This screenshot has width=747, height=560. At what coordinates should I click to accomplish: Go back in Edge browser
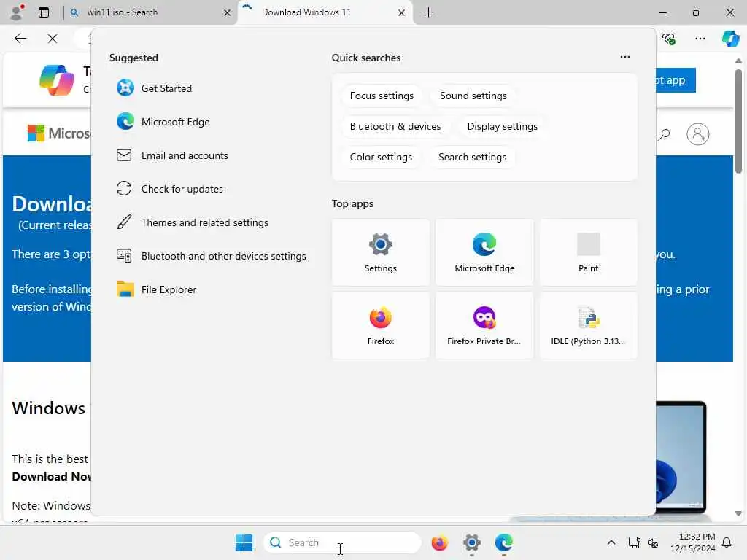[20, 39]
